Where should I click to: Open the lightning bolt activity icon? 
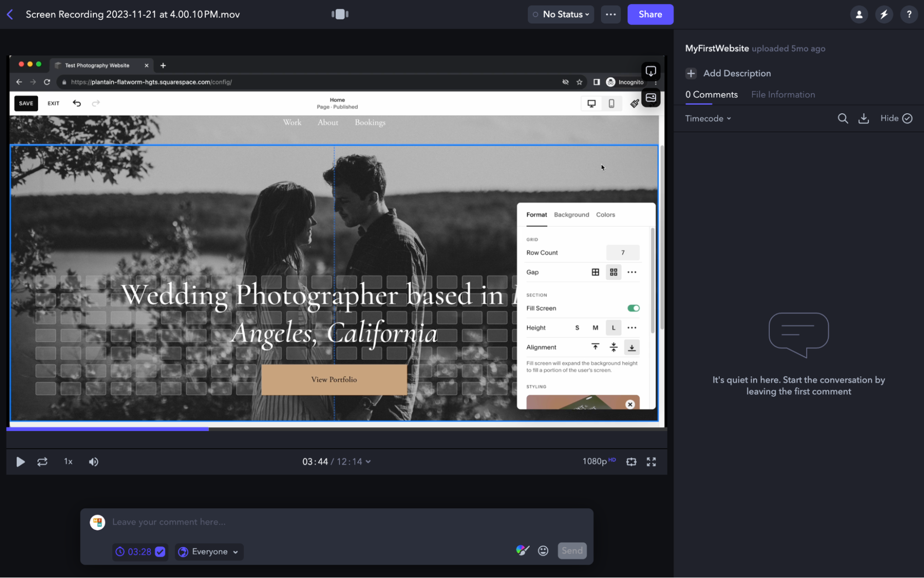(884, 14)
